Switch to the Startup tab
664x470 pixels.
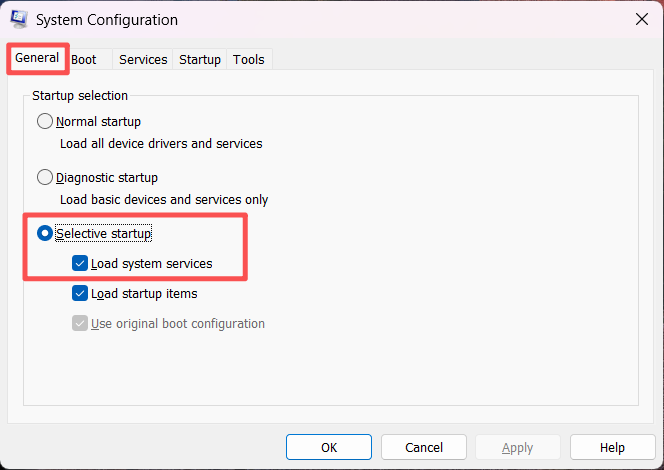(x=200, y=60)
